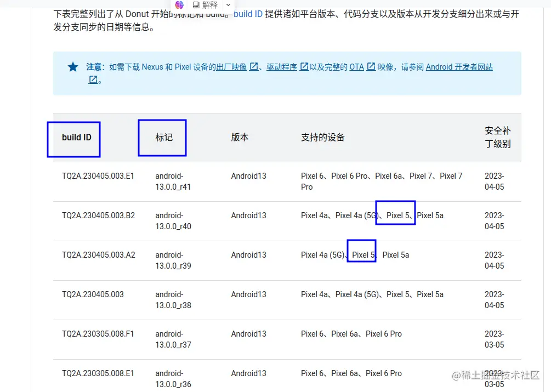The width and height of the screenshot is (551, 392).
Task: Click external link icon after 出厂映像
Action: (x=253, y=66)
